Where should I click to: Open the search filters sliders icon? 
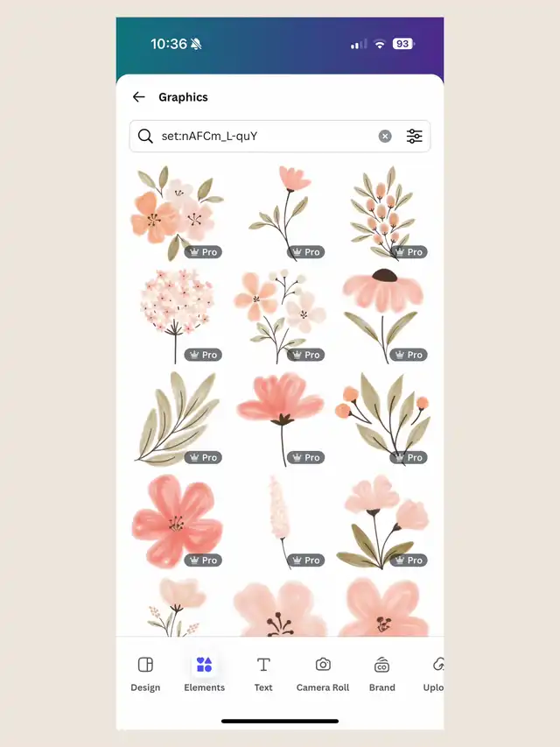[414, 137]
